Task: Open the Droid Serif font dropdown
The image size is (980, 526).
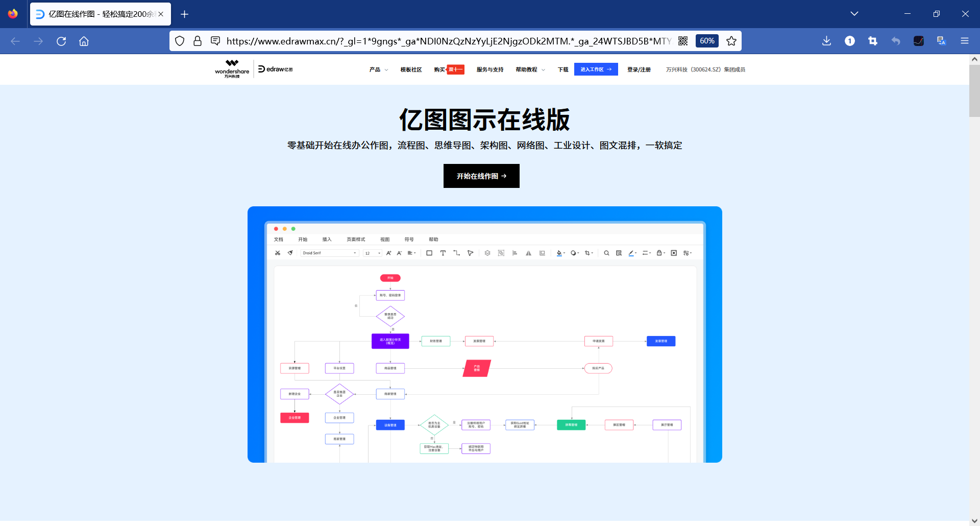Action: tap(329, 253)
